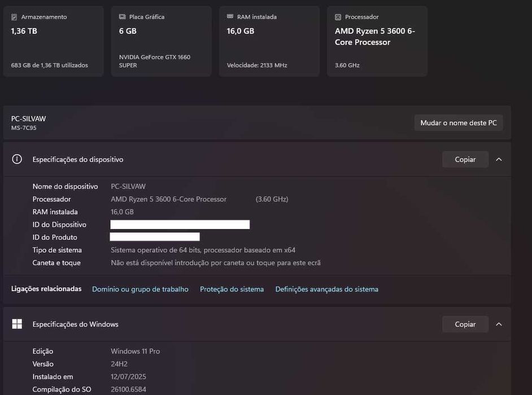532x395 pixels.
Task: Copy the Windows specifications with Copiar
Action: [x=465, y=324]
